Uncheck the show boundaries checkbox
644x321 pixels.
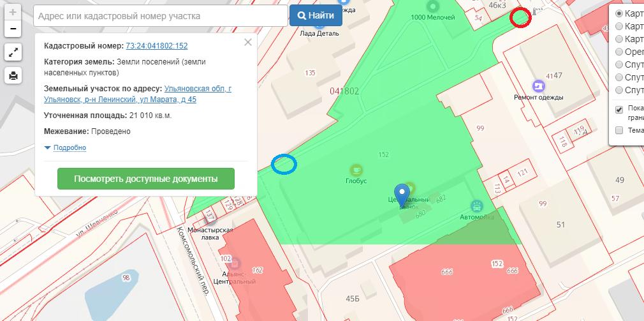coord(618,110)
